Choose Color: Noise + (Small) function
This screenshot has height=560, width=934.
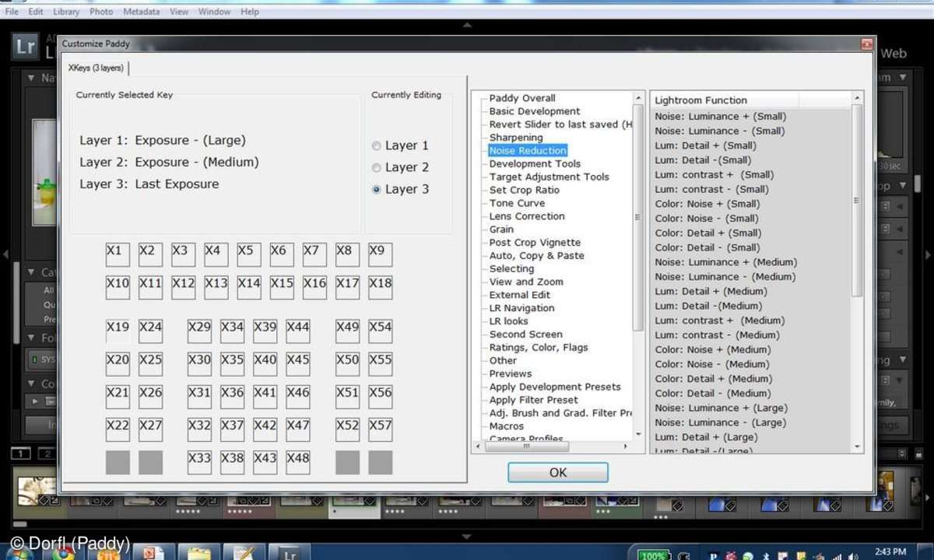(x=708, y=204)
